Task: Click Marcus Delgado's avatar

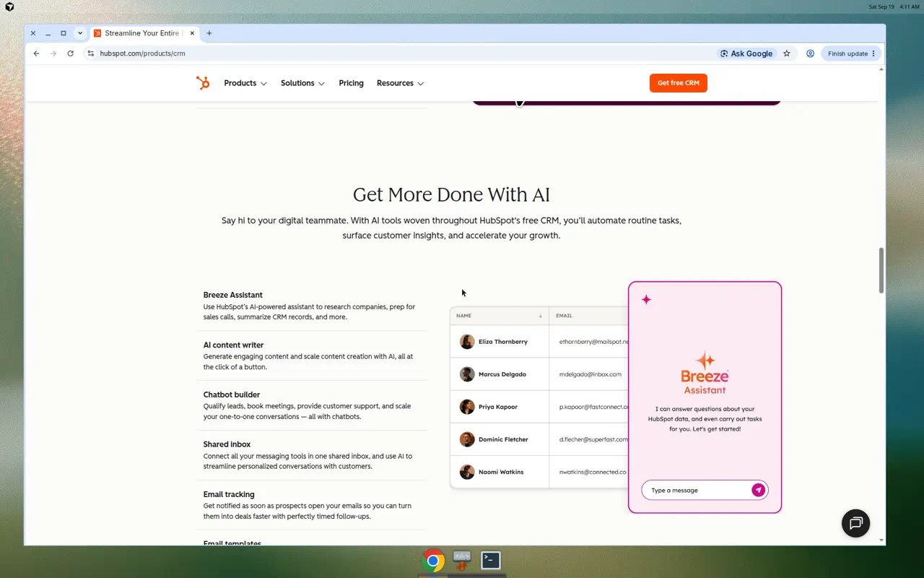Action: coord(467,374)
